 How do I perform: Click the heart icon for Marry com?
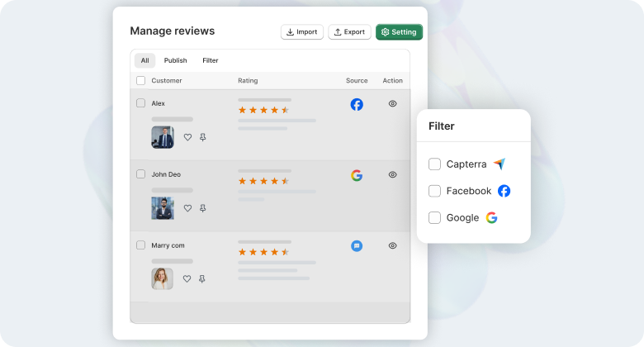tap(187, 279)
